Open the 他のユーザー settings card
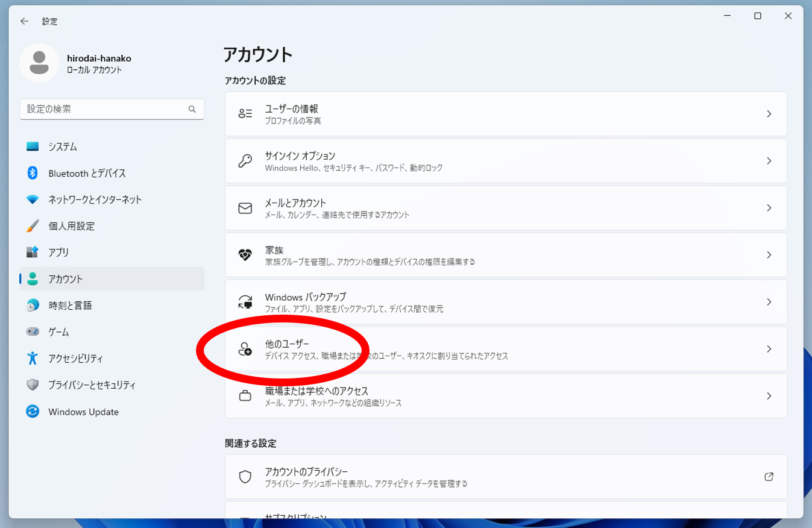The image size is (812, 528). [x=506, y=349]
